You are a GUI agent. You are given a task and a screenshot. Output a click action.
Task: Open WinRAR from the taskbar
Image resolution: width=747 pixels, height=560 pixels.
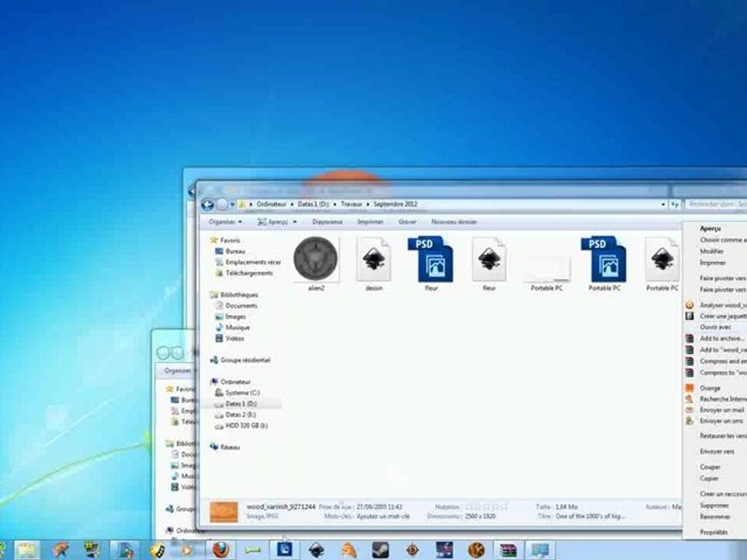(x=508, y=551)
